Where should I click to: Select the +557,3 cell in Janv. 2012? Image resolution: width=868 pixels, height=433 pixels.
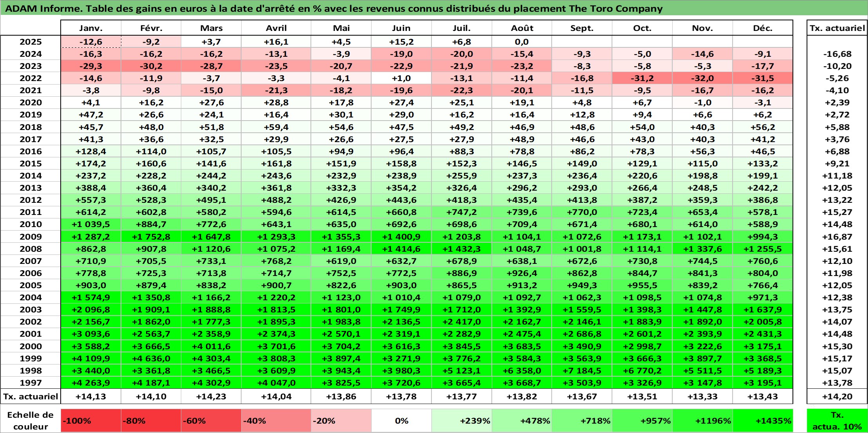[91, 200]
